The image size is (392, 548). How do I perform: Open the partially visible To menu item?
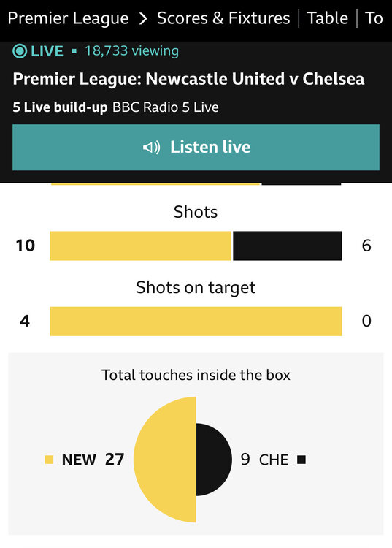(374, 18)
